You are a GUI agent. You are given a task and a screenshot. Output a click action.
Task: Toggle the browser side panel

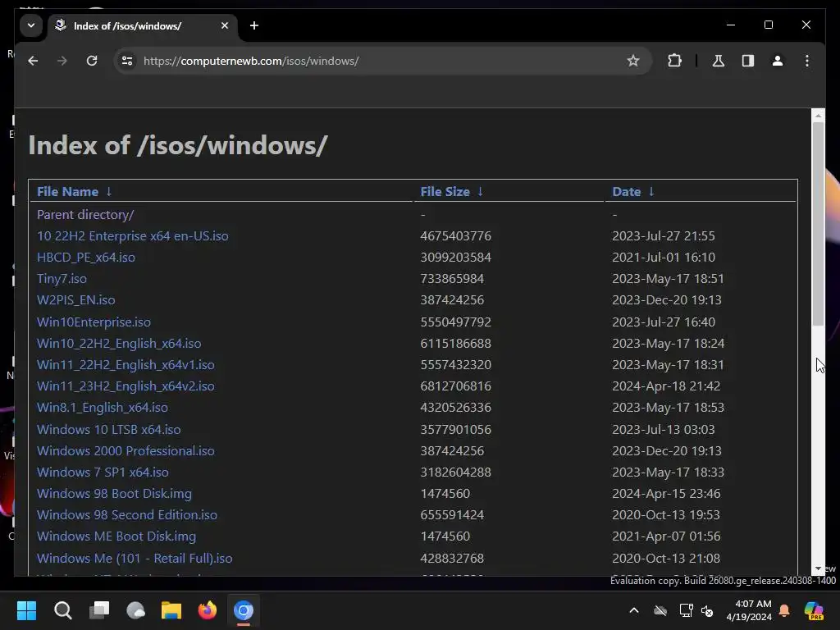pos(748,61)
